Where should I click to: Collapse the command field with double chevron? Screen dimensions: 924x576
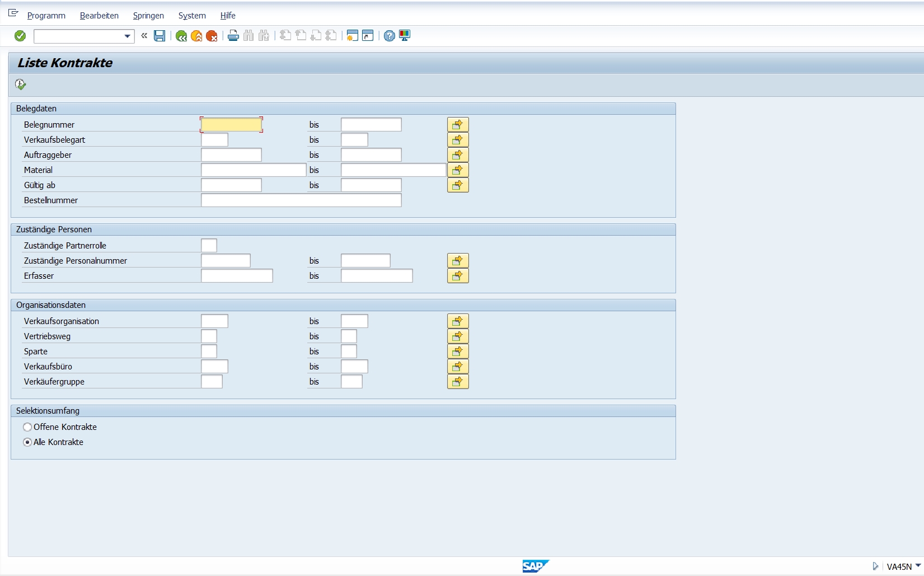pyautogui.click(x=144, y=36)
